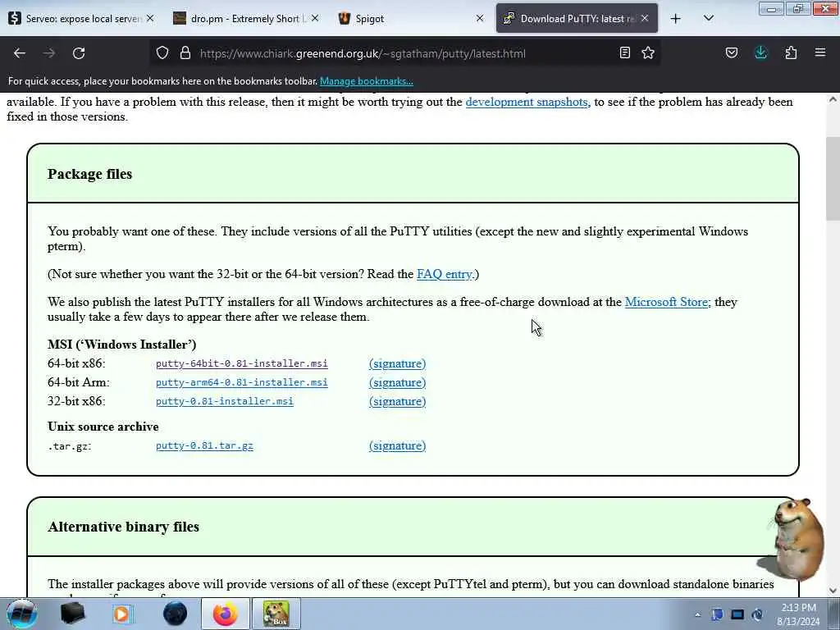The height and width of the screenshot is (630, 840).
Task: Select the Download PuTTY tab
Action: click(x=577, y=19)
